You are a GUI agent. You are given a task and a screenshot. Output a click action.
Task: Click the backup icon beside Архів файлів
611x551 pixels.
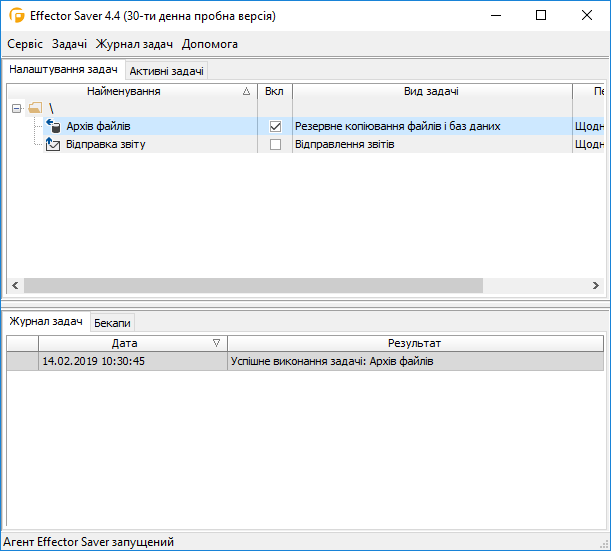coord(53,126)
